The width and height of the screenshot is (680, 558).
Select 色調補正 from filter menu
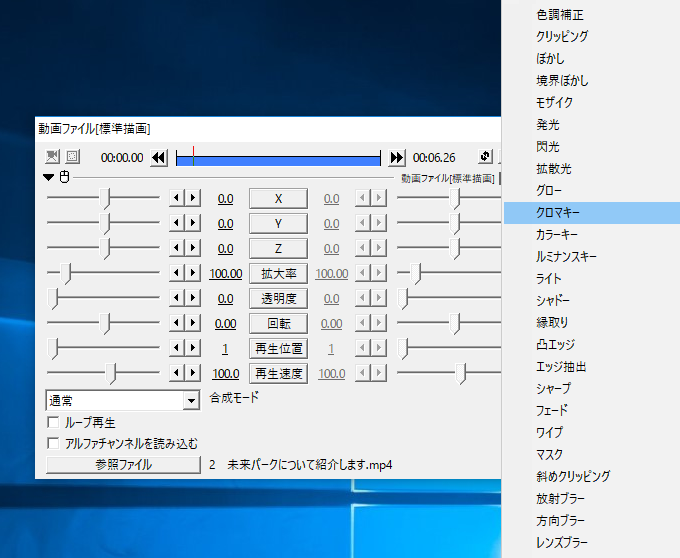(590, 15)
